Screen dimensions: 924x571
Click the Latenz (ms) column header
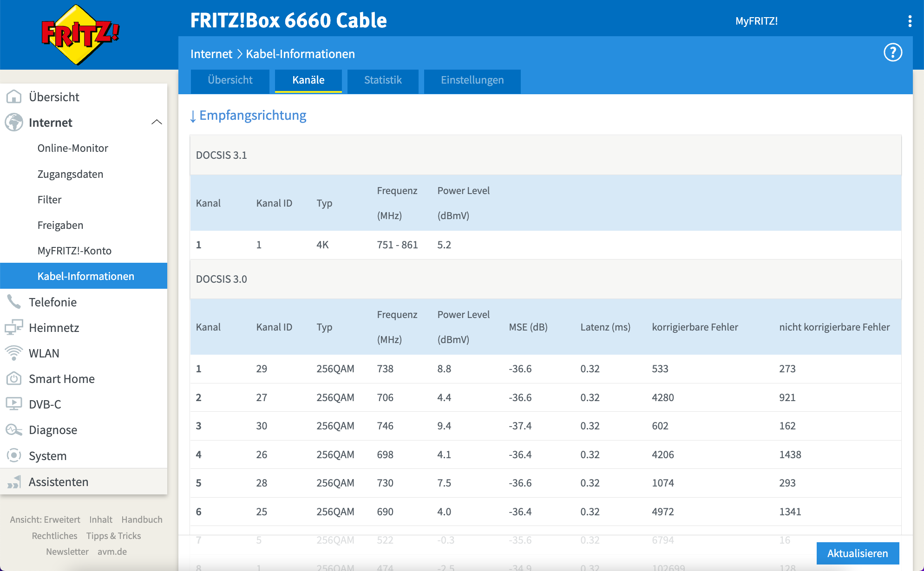pos(605,327)
